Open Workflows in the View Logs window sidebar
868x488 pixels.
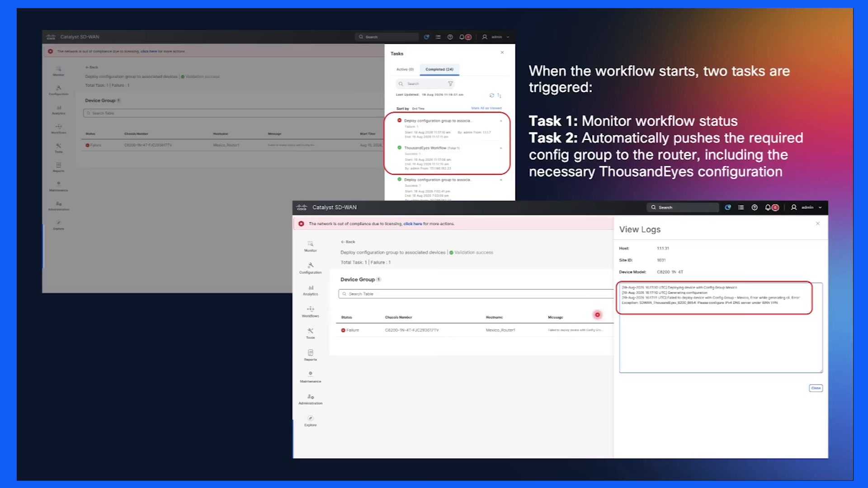[310, 312]
